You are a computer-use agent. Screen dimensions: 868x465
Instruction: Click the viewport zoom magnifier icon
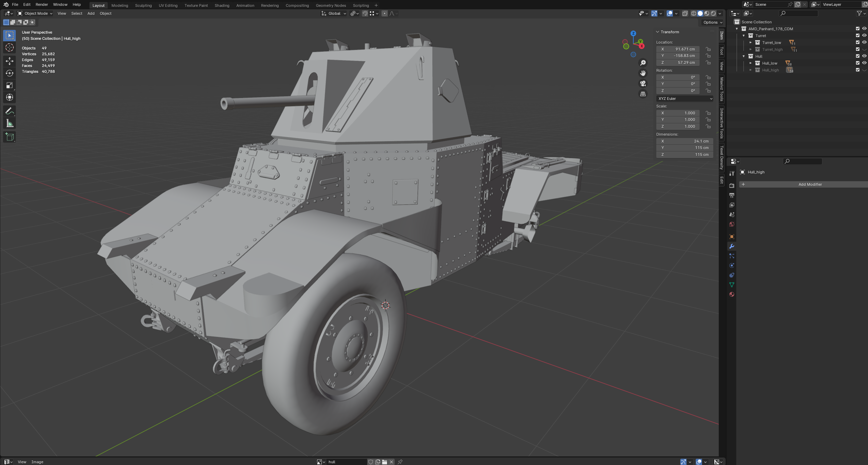(x=643, y=63)
